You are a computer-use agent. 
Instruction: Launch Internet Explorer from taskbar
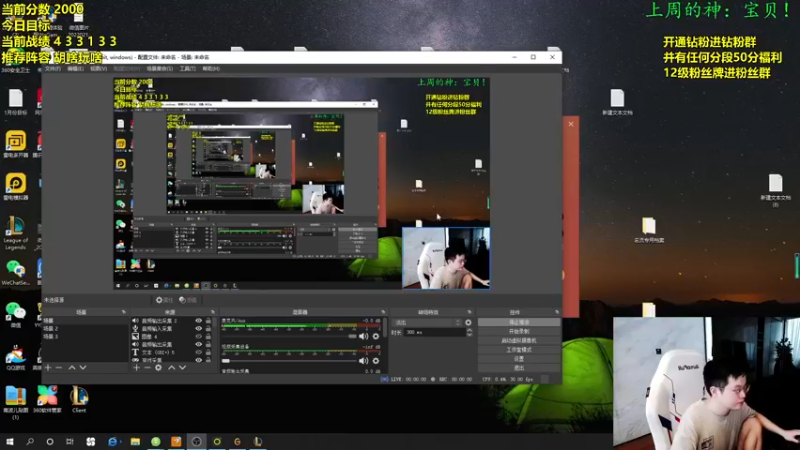click(113, 441)
